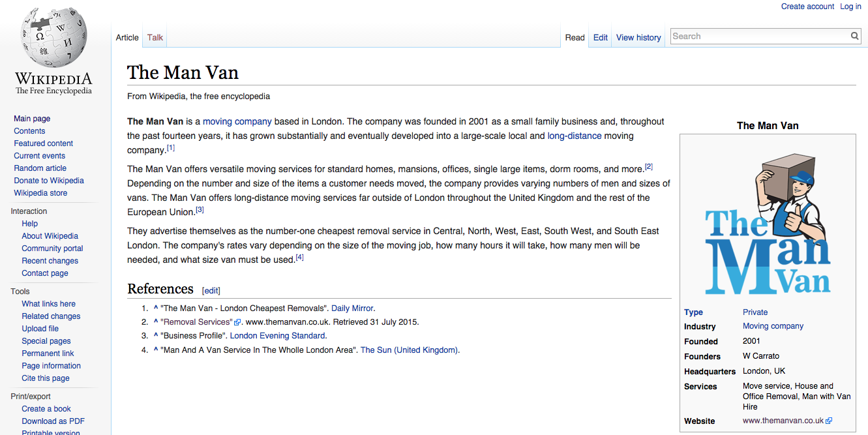This screenshot has width=868, height=435.
Task: Open Related changes link
Action: [x=52, y=316]
